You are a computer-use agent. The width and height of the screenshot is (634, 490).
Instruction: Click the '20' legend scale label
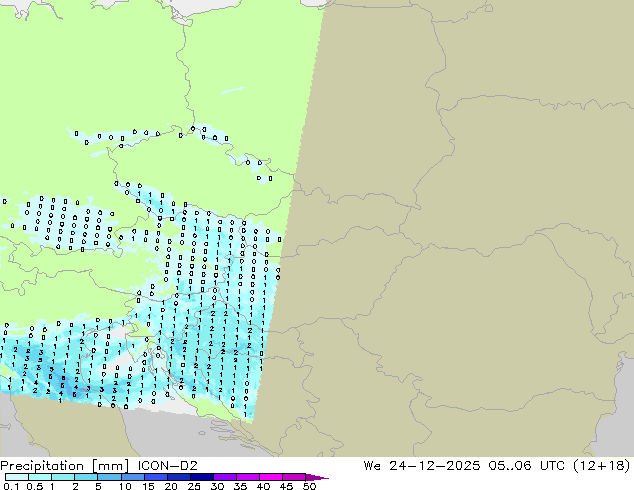pos(171,486)
